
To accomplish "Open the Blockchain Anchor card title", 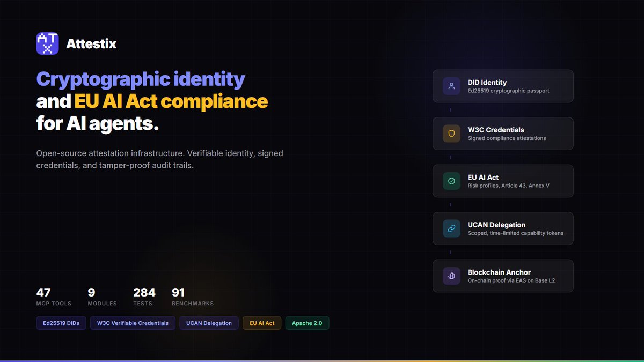I will pos(499,272).
